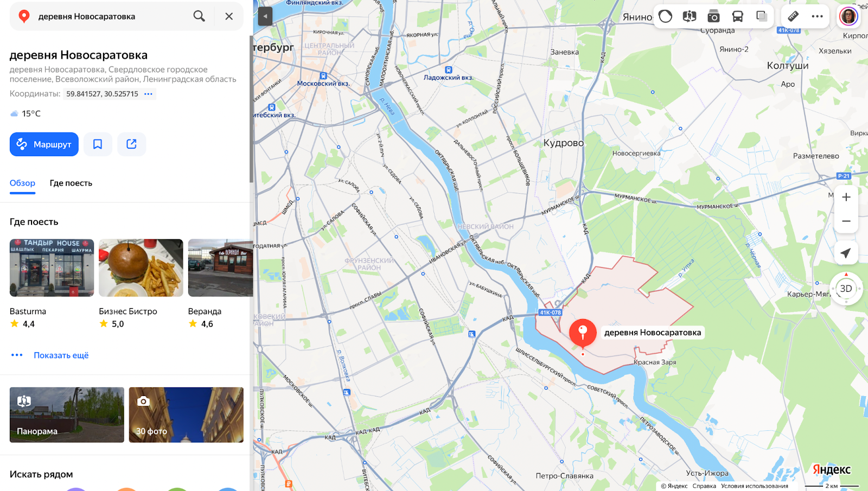Zoom in on the map
The width and height of the screenshot is (868, 491).
pyautogui.click(x=846, y=197)
